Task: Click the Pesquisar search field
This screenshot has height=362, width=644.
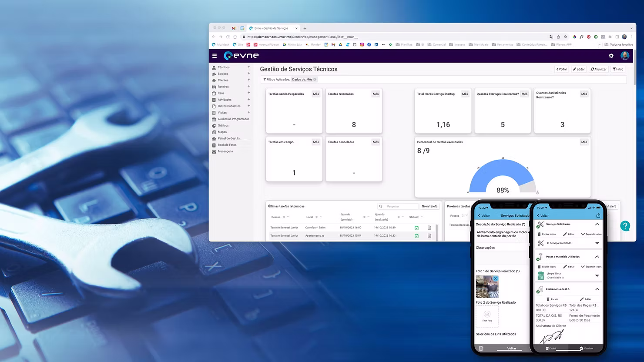Action: [x=401, y=206]
